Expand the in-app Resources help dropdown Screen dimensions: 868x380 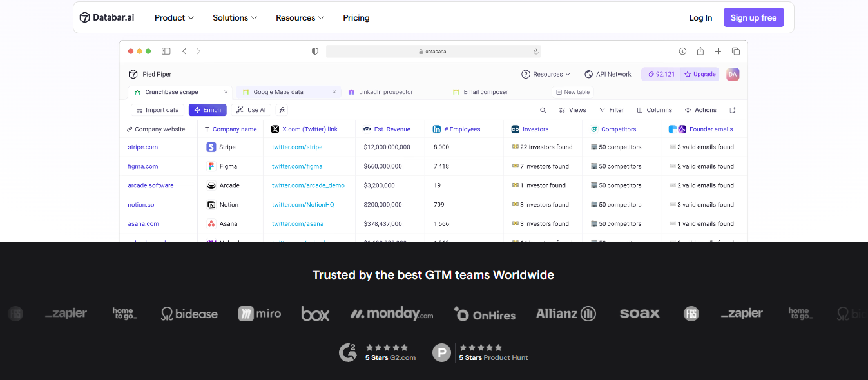[546, 74]
